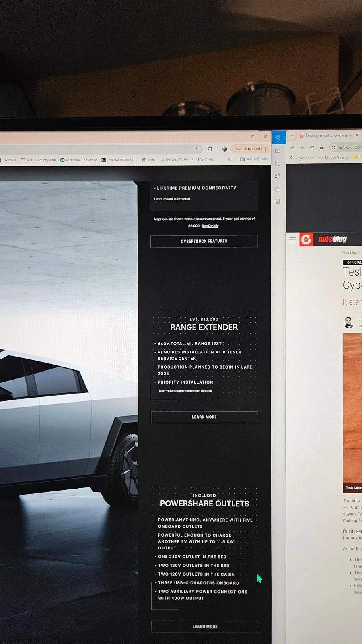Click the Autoblog breadcrumb link
The width and height of the screenshot is (362, 644).
[x=350, y=253]
